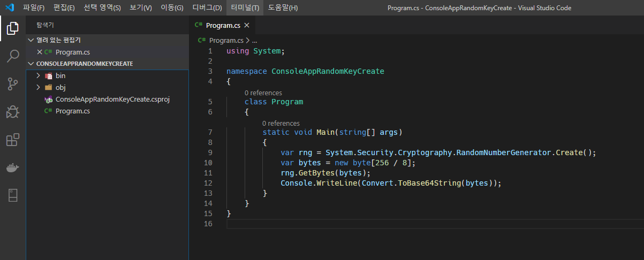
Task: Click the VS Code logo in title bar
Action: click(9, 8)
